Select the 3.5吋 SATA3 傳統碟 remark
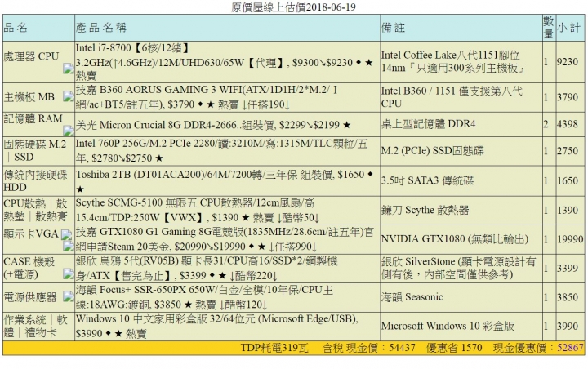 coord(427,180)
